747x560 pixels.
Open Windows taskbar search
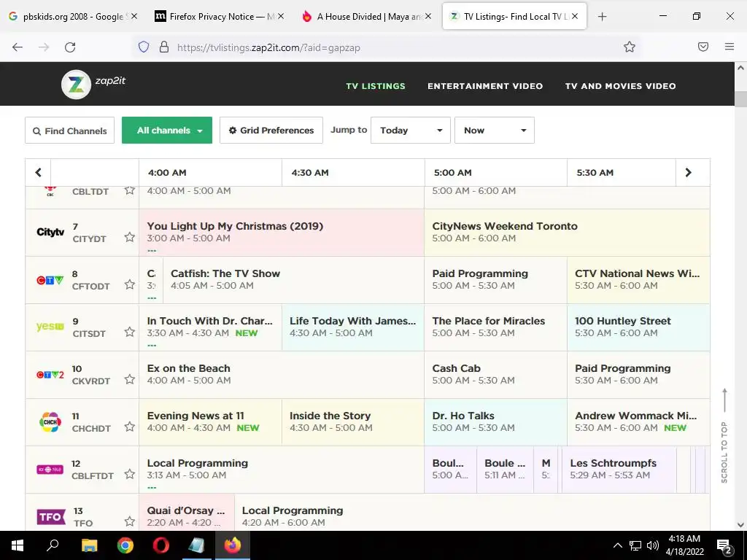coord(53,545)
